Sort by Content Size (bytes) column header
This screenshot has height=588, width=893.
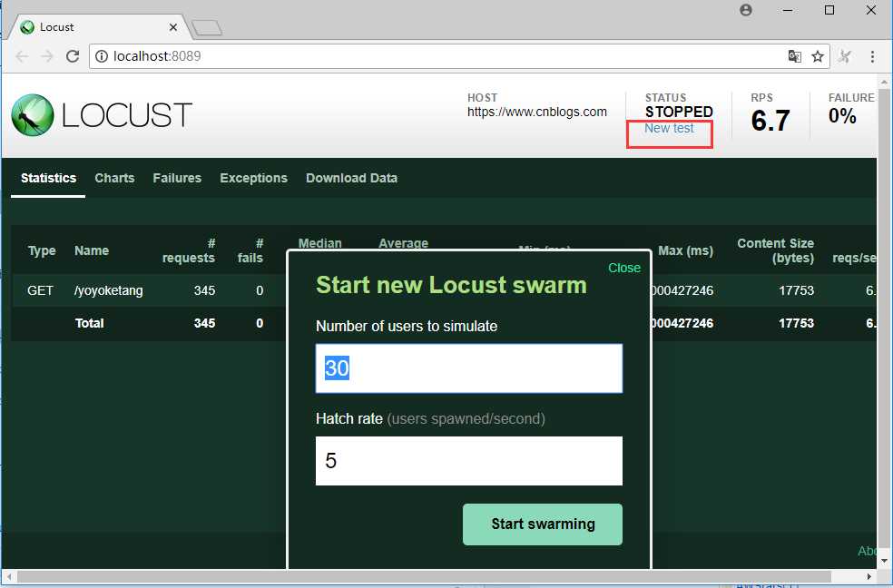[776, 250]
